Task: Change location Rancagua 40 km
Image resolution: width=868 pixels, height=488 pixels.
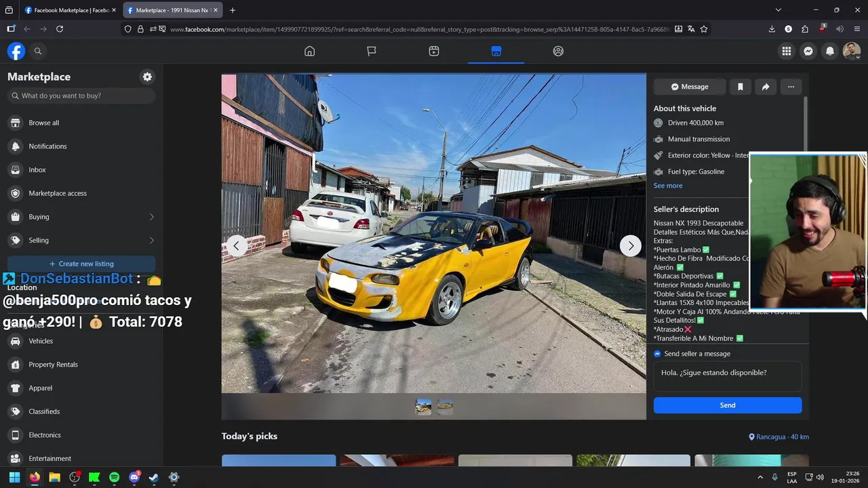Action: (x=778, y=437)
